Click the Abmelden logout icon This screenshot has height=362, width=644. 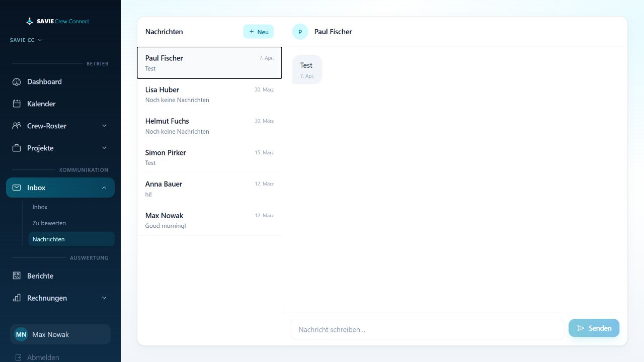coord(18,357)
